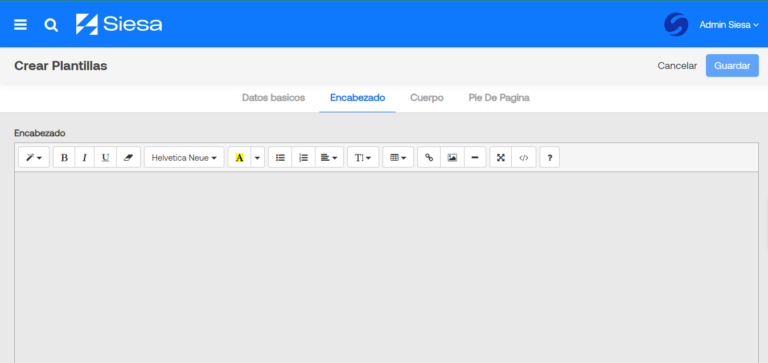Apply the yellow highlight color A
Image resolution: width=768 pixels, height=363 pixels.
coord(240,158)
